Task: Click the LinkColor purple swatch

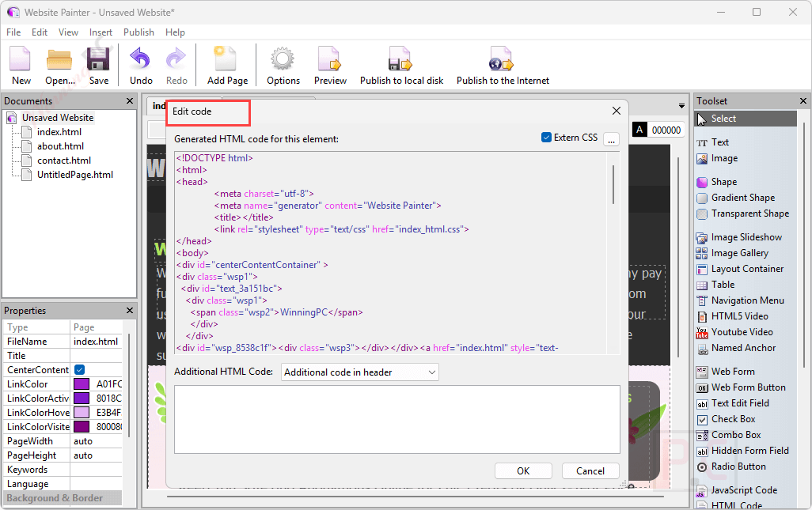Action: (82, 383)
